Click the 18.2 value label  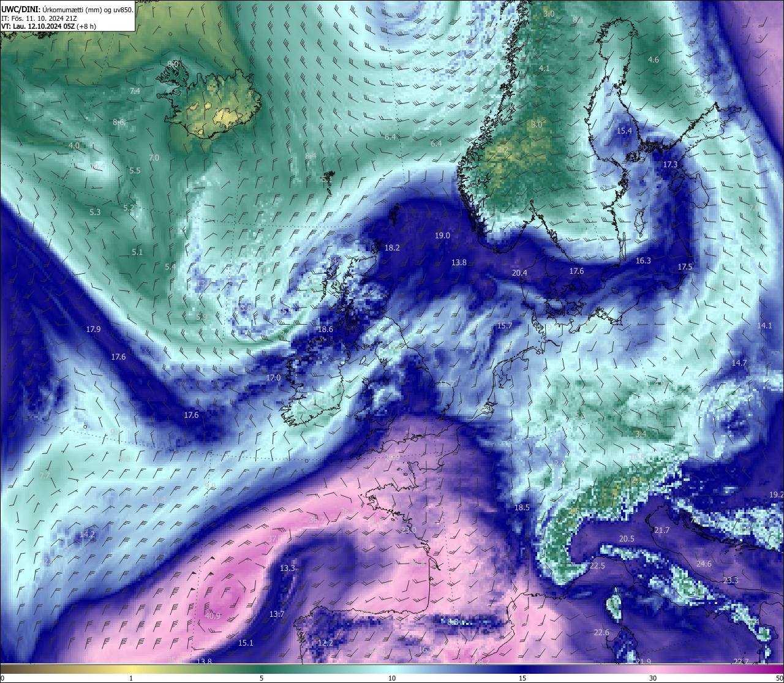(392, 248)
